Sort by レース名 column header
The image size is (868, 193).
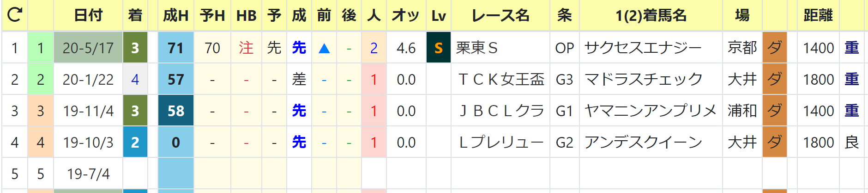pos(500,15)
